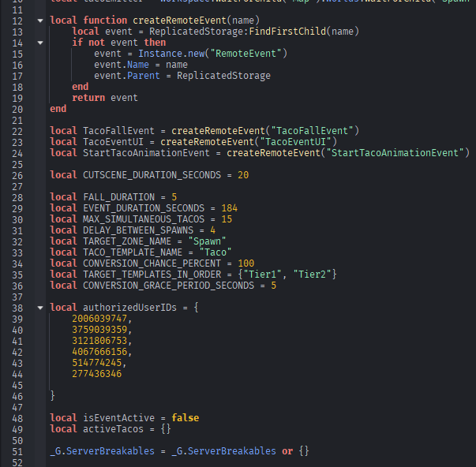Click DELAY_BETWEEN_SPAWNS on line 31
Screen dimensions: 476x467
(138, 230)
